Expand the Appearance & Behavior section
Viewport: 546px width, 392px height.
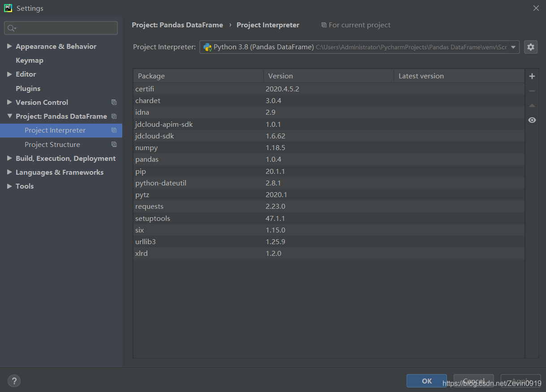click(x=9, y=46)
